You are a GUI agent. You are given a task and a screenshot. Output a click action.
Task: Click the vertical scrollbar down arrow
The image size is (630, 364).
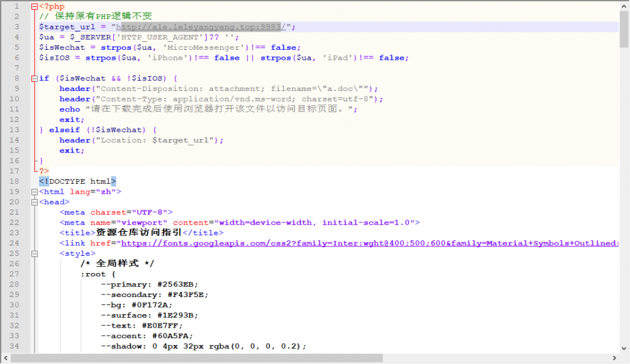pyautogui.click(x=624, y=349)
